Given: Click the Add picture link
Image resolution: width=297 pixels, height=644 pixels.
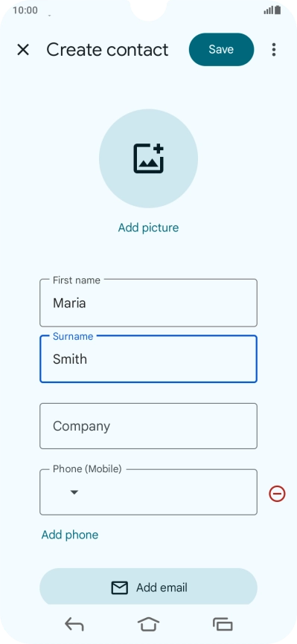Looking at the screenshot, I should (149, 228).
